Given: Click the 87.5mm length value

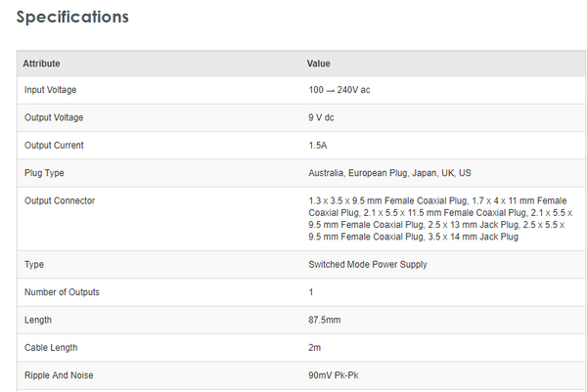Looking at the screenshot, I should (324, 320).
